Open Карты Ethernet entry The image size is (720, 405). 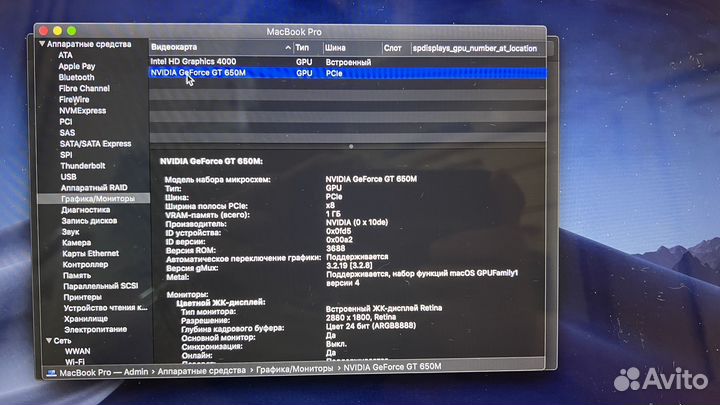click(x=90, y=253)
